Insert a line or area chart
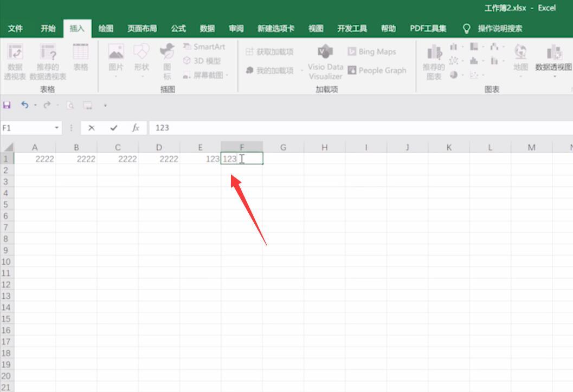The image size is (573, 392). click(x=454, y=61)
